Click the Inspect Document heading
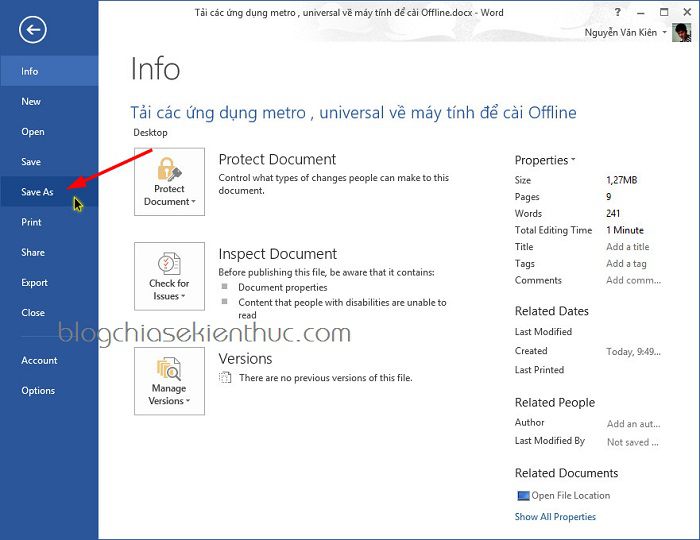 277,254
